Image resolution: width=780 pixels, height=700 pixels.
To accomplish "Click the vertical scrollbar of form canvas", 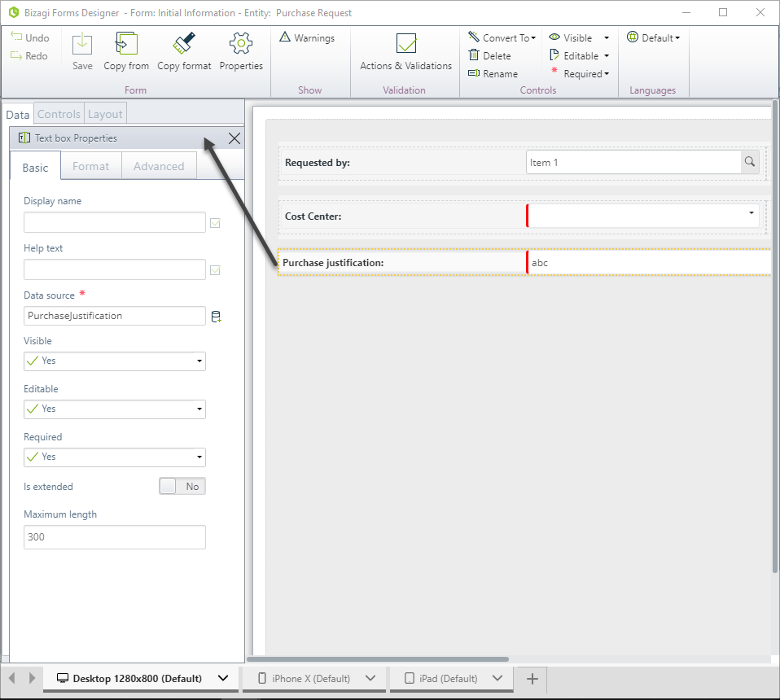I will tap(775, 337).
